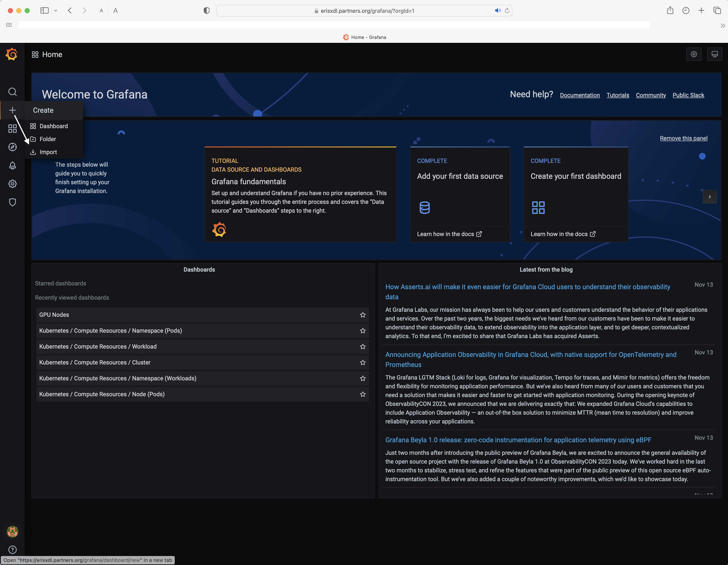Open the Search dashboards magnifier icon
This screenshot has height=565, width=728.
(x=12, y=92)
